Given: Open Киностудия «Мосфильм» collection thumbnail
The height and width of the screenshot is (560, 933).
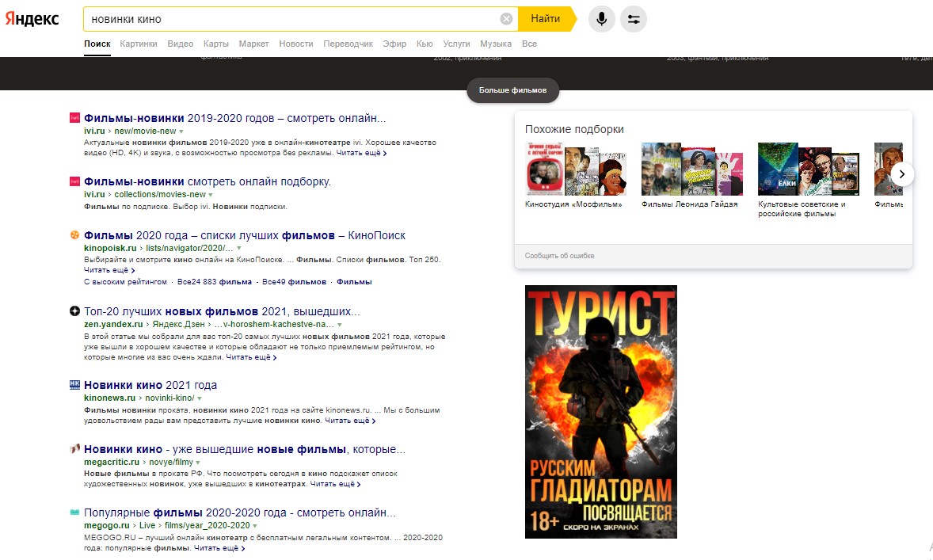Looking at the screenshot, I should (576, 169).
